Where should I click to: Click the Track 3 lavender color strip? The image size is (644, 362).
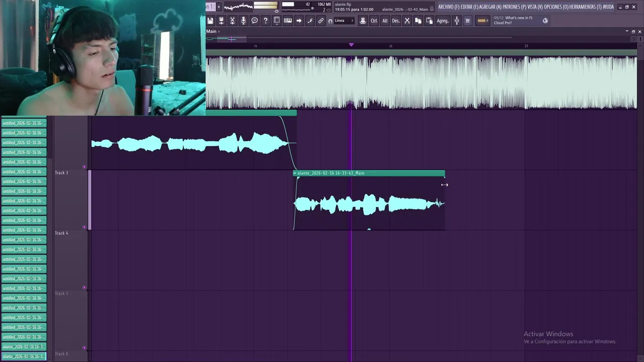click(x=90, y=200)
